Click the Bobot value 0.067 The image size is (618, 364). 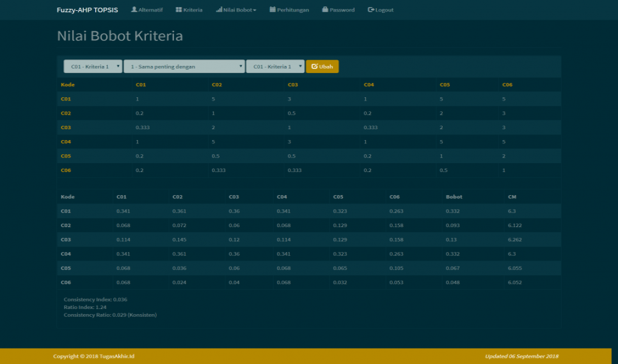click(x=452, y=268)
